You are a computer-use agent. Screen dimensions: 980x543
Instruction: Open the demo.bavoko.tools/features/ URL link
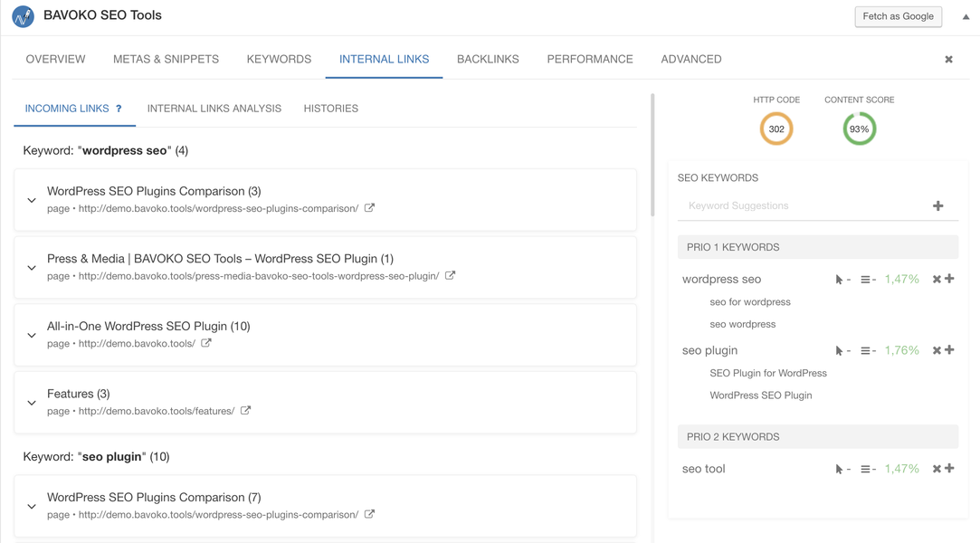click(157, 411)
